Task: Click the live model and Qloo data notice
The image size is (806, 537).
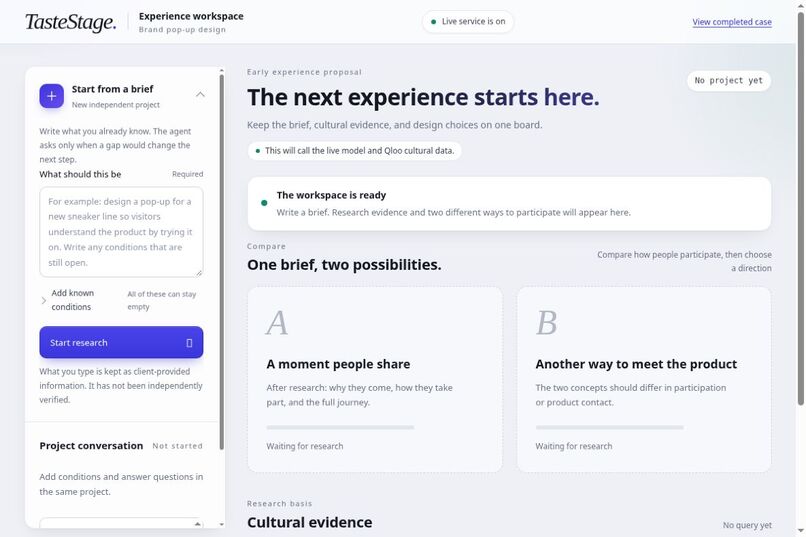Action: (355, 151)
